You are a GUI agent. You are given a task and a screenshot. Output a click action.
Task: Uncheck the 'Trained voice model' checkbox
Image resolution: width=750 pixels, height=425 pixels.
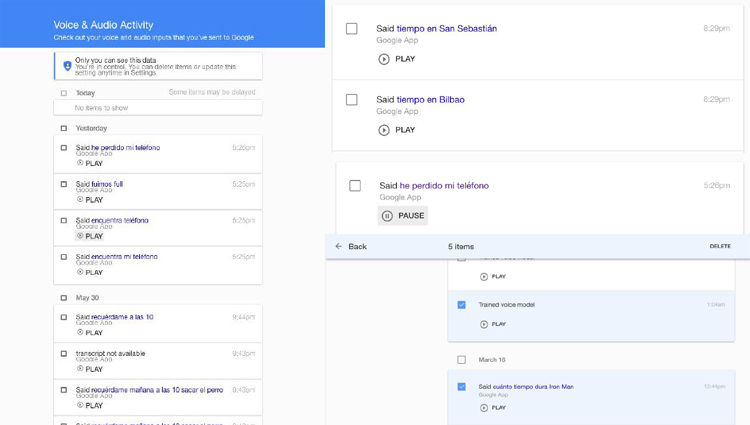click(x=461, y=305)
